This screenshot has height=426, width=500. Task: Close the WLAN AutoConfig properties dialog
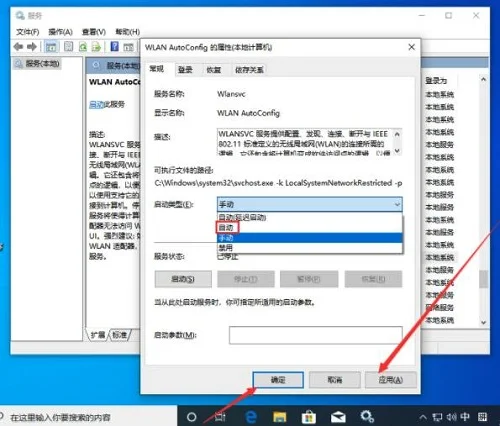[x=412, y=47]
